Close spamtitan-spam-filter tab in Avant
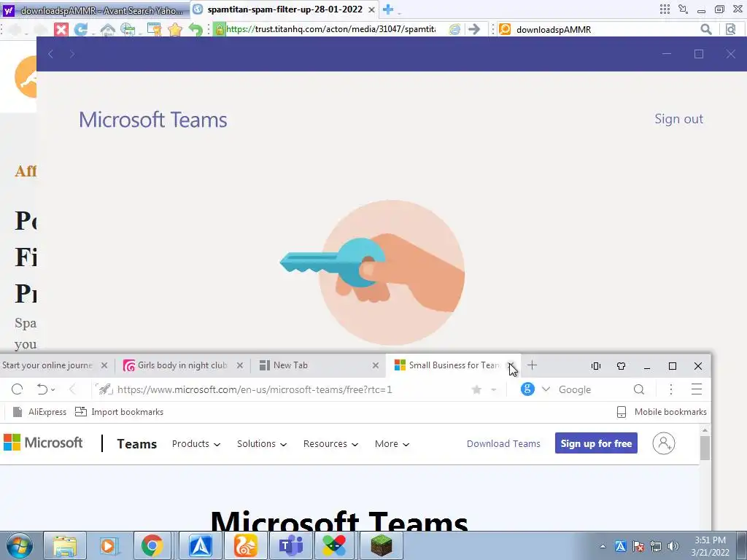The image size is (747, 560). (x=371, y=9)
